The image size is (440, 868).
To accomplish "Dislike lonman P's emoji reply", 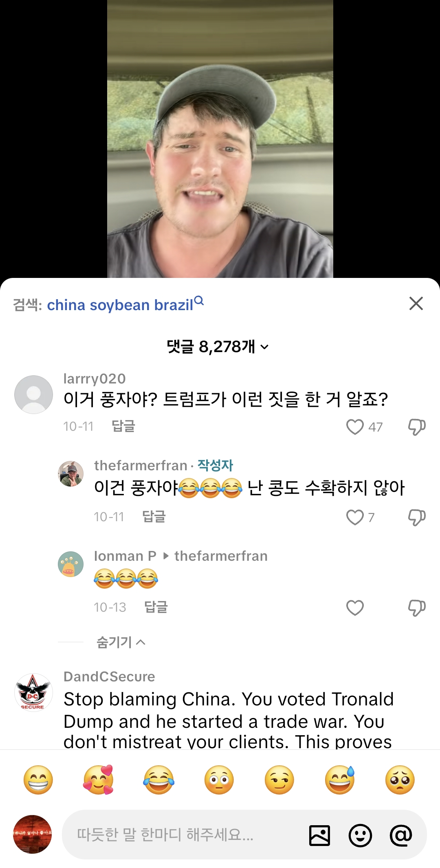I will tap(416, 608).
